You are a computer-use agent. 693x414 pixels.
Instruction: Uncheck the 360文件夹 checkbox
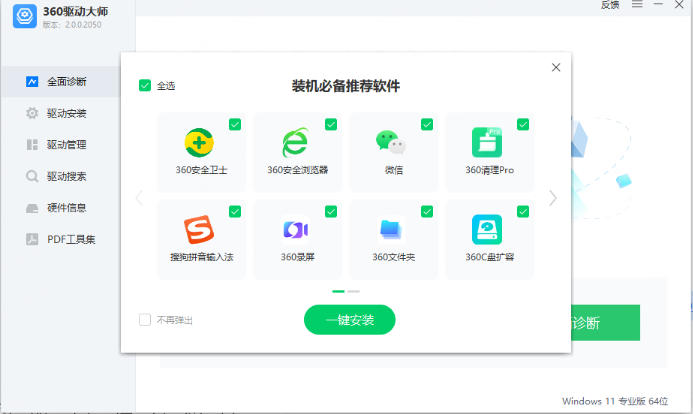point(427,212)
